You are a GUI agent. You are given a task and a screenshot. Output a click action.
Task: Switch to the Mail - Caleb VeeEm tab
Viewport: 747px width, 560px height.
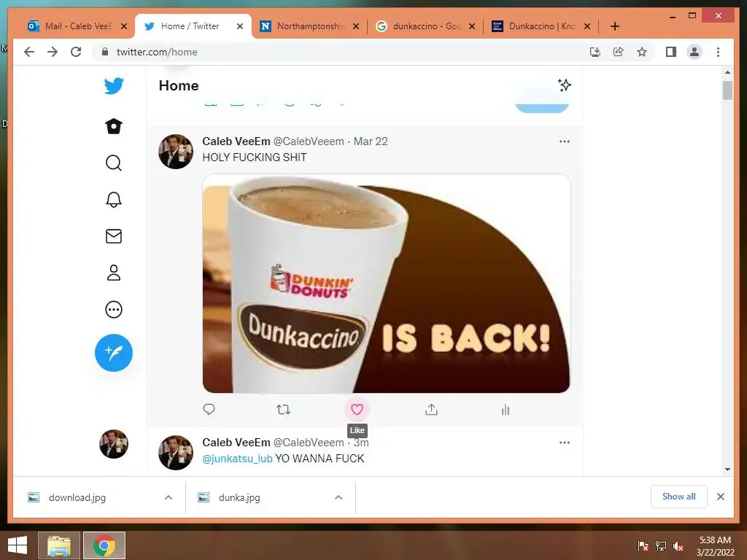[x=69, y=26]
